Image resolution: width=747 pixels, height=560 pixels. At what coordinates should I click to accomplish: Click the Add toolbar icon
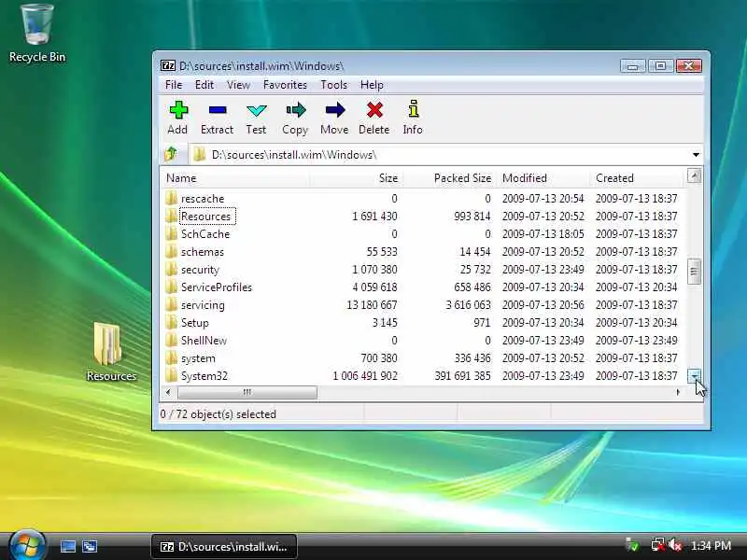coord(178,110)
